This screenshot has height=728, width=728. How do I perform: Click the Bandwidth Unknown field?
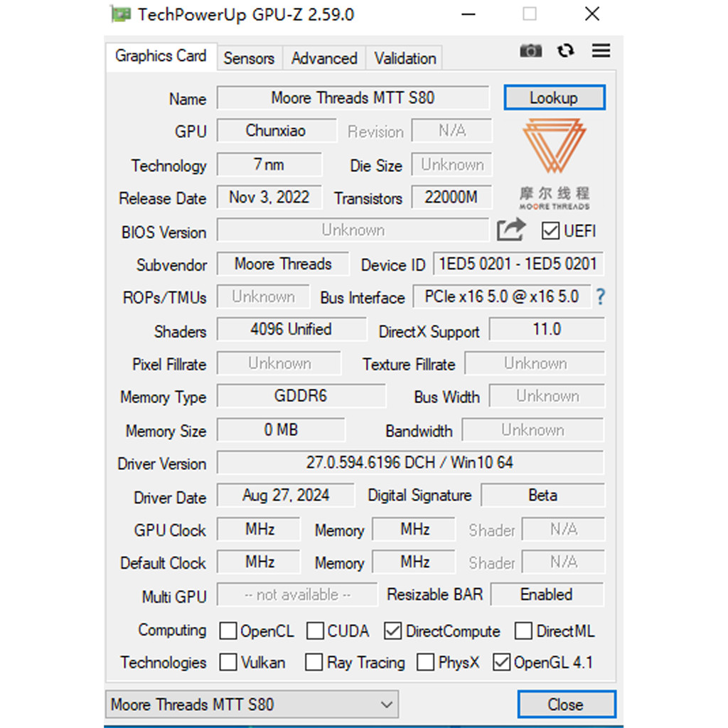click(533, 429)
